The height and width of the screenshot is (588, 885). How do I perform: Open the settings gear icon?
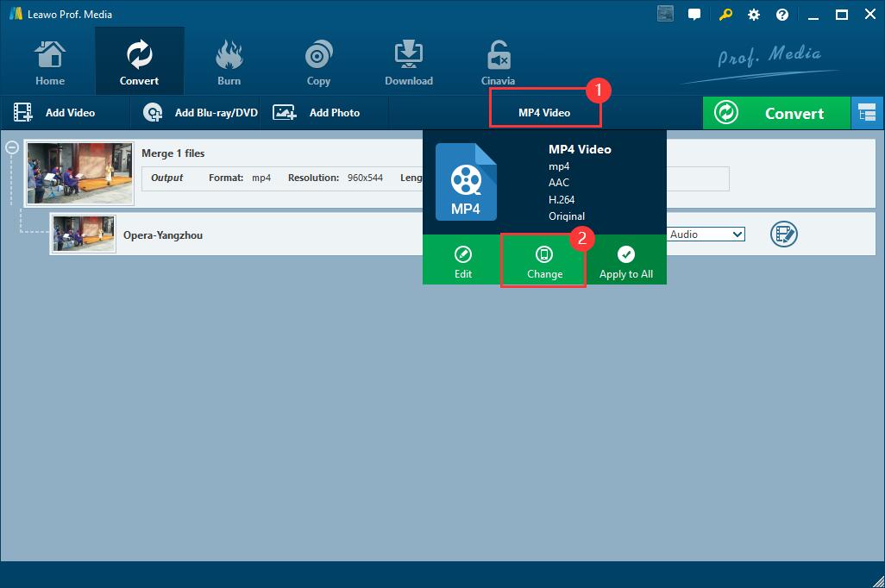pyautogui.click(x=754, y=15)
